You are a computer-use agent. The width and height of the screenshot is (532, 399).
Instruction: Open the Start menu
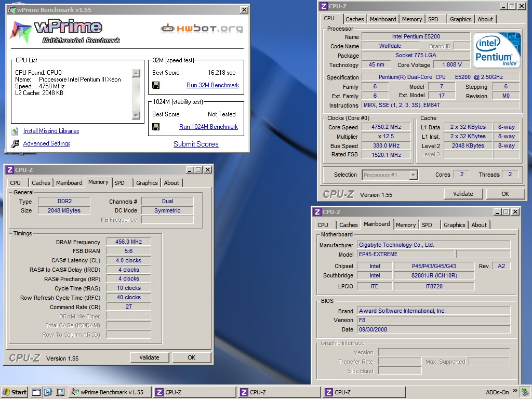pos(14,392)
